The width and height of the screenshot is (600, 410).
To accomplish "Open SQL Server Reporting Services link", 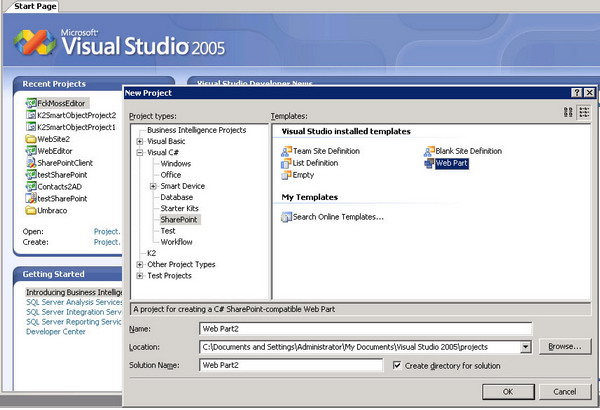I will [74, 322].
